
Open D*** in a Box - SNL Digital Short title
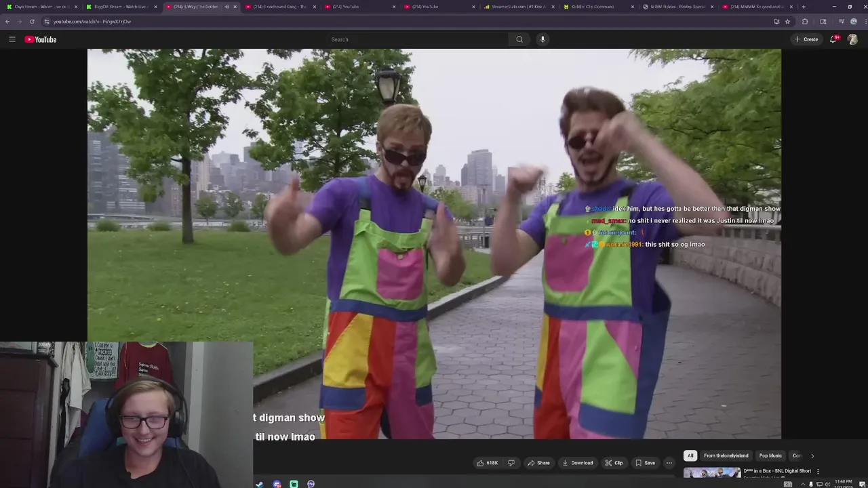(x=777, y=471)
